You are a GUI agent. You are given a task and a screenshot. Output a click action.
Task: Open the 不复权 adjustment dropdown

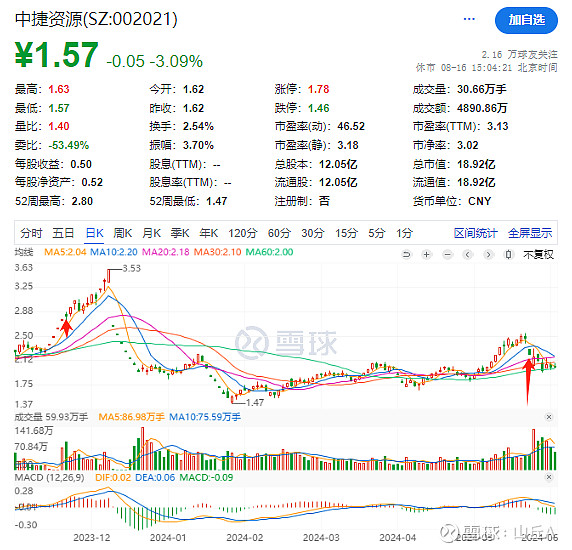coord(538,254)
